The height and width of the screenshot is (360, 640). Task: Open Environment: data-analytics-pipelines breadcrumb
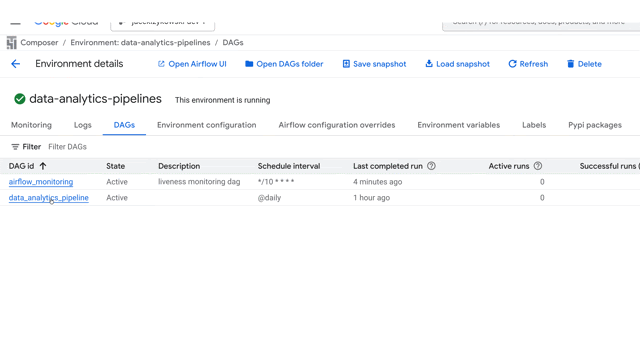coord(140,42)
